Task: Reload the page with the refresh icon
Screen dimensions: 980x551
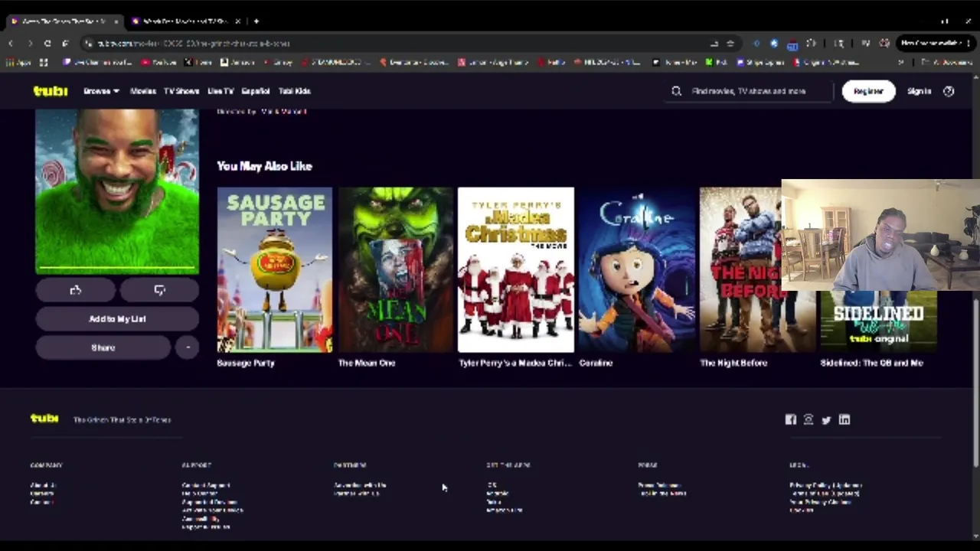Action: tap(47, 44)
